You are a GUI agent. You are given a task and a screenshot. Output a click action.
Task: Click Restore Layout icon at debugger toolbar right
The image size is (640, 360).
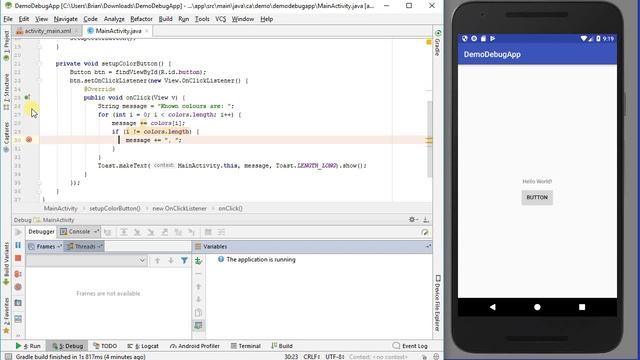(424, 232)
